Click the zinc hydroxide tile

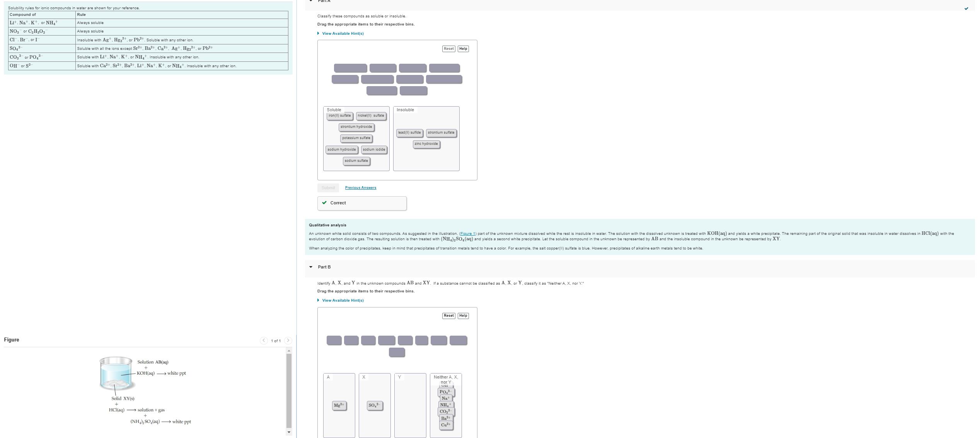click(x=426, y=144)
